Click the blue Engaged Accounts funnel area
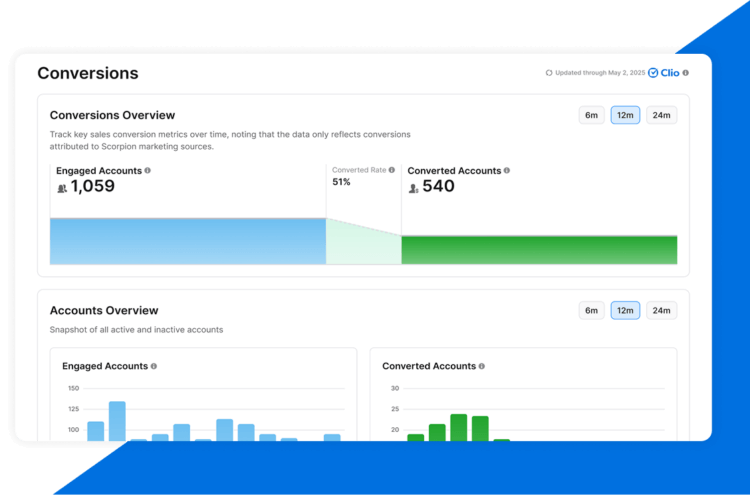This screenshot has height=495, width=750. (x=187, y=242)
